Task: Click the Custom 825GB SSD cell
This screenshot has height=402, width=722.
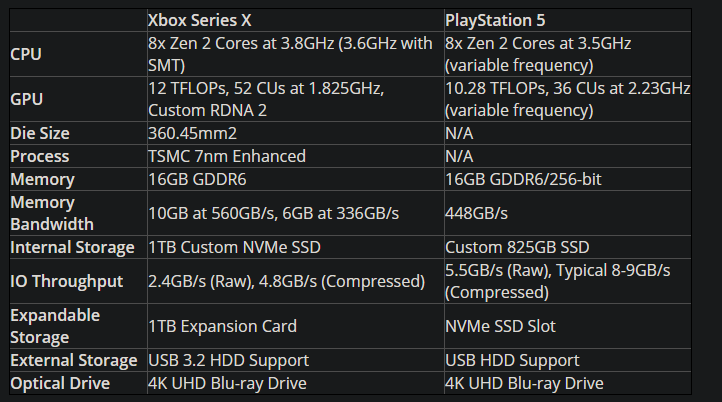Action: tap(517, 247)
